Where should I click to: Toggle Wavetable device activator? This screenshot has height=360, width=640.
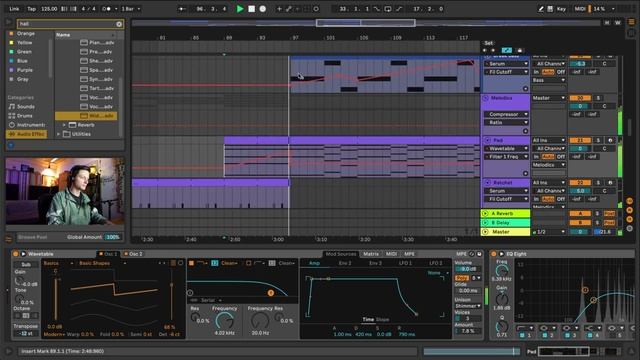pos(16,254)
